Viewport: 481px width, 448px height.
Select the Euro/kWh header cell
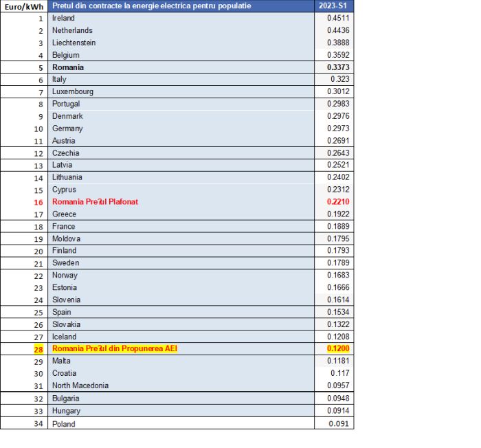(24, 6)
